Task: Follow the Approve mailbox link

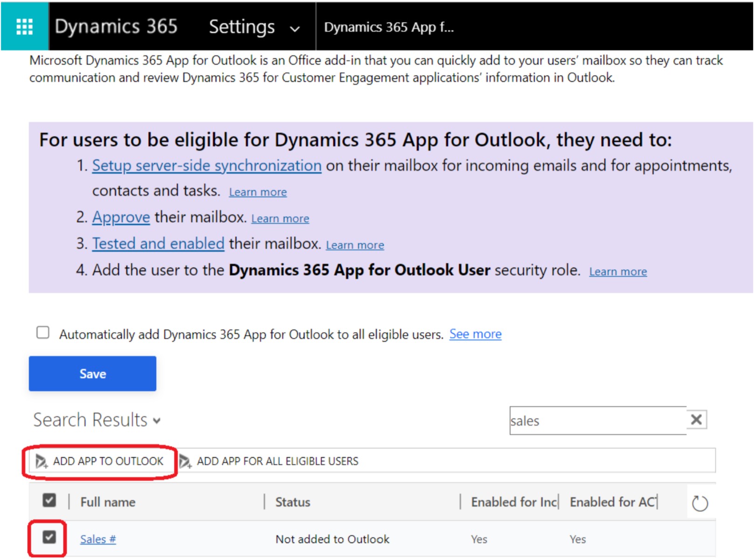Action: tap(121, 217)
